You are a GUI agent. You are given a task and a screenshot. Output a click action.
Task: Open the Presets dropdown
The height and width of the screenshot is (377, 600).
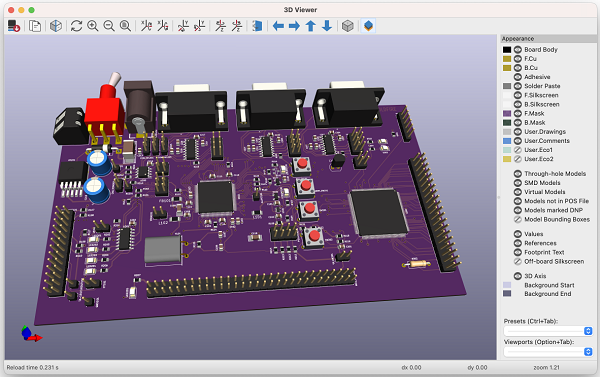[x=548, y=331]
